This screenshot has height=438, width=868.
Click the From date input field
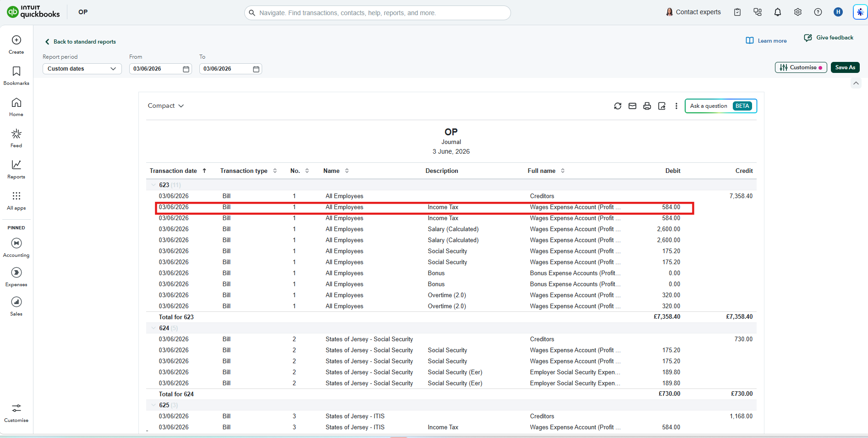coord(160,69)
